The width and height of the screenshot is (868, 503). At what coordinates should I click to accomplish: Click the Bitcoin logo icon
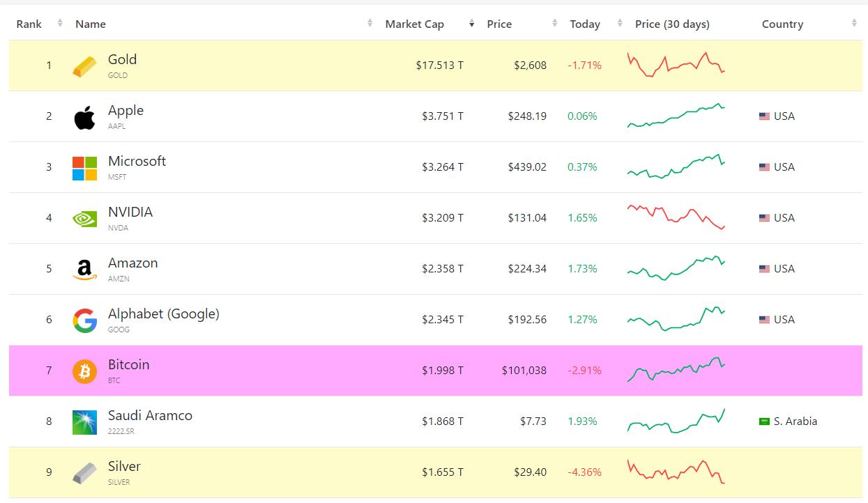click(x=84, y=371)
